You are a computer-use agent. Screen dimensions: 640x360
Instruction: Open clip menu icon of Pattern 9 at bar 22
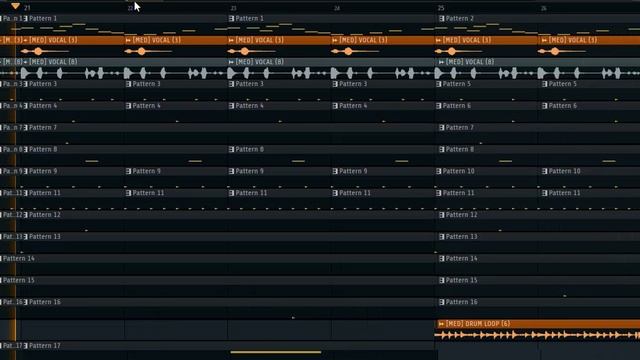click(x=129, y=171)
